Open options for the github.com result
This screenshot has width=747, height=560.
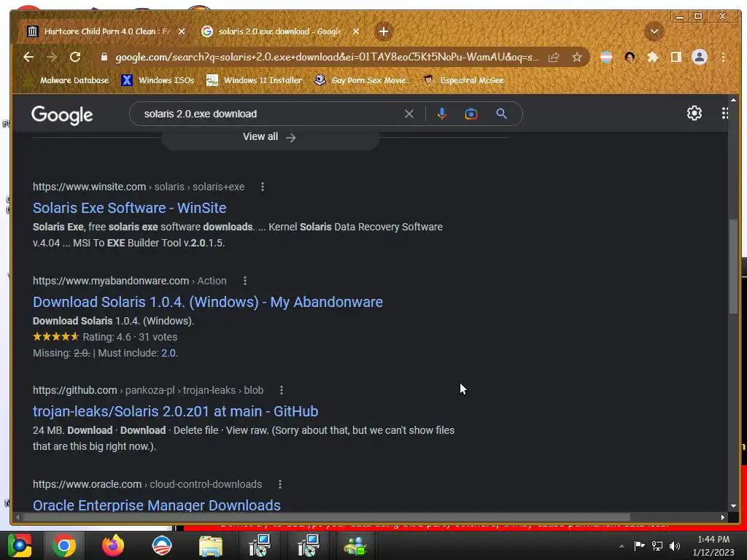(x=282, y=391)
